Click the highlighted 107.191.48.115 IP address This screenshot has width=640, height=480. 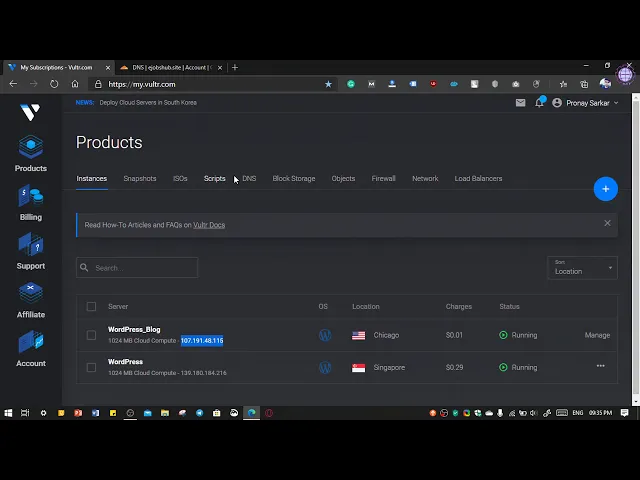(202, 340)
